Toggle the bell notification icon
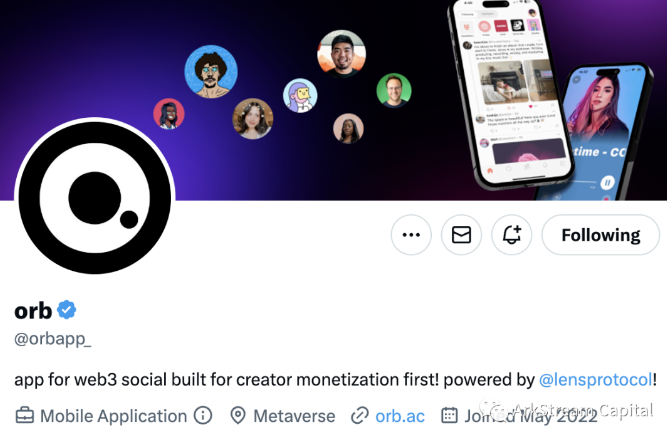 (511, 235)
